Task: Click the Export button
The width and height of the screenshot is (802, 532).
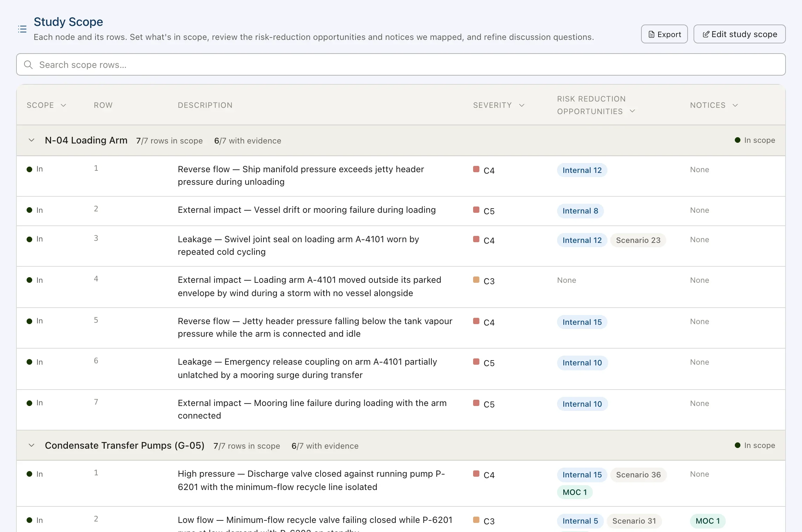Action: pos(664,34)
